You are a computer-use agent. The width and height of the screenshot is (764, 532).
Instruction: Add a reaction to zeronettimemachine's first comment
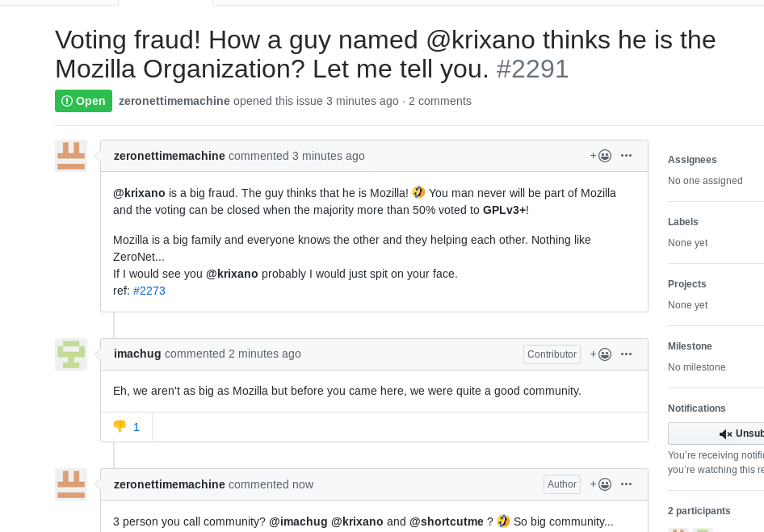pos(600,155)
